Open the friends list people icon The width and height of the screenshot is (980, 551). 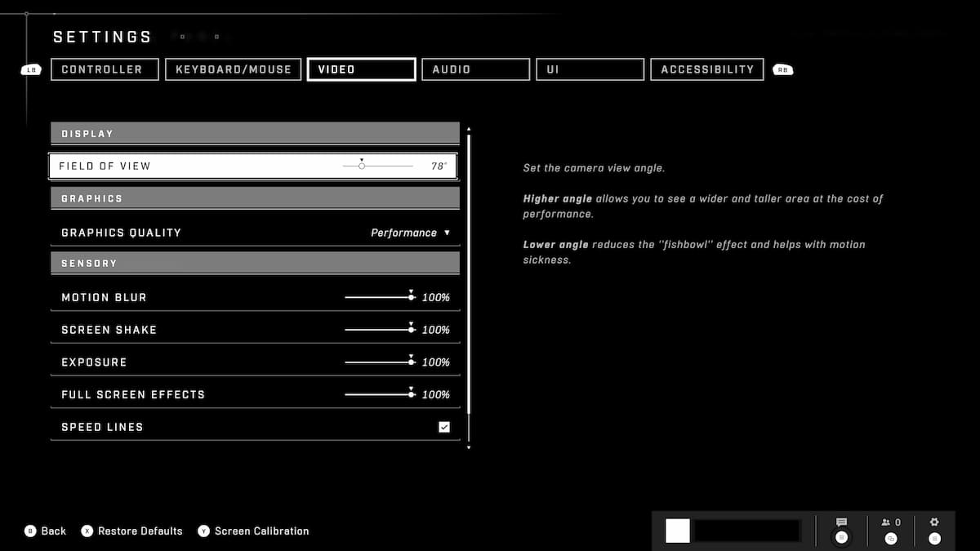(885, 522)
